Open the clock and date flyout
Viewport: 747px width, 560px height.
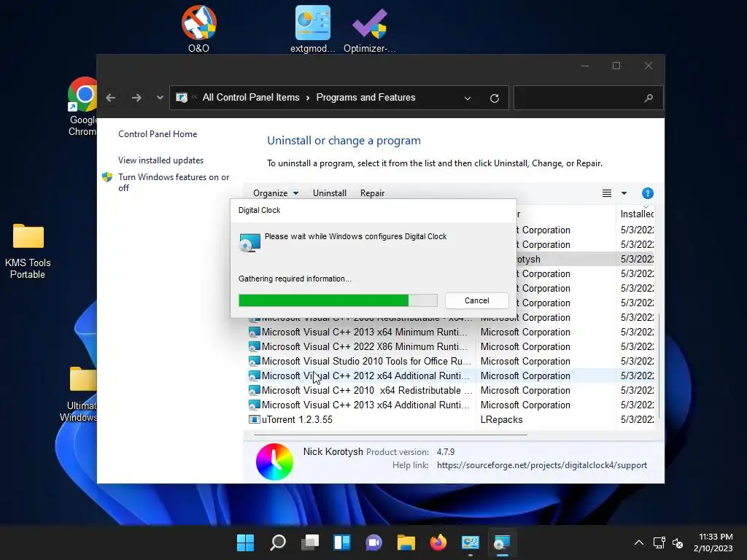(713, 542)
